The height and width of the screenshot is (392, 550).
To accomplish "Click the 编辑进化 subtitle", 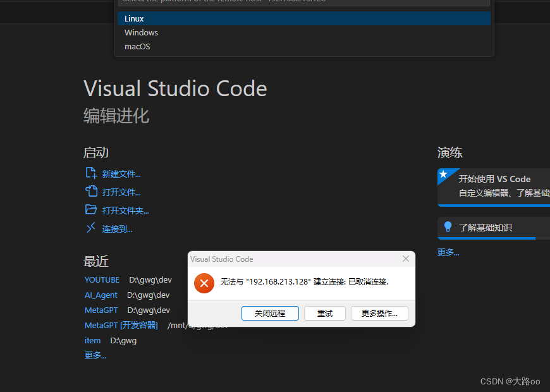I will coord(116,116).
